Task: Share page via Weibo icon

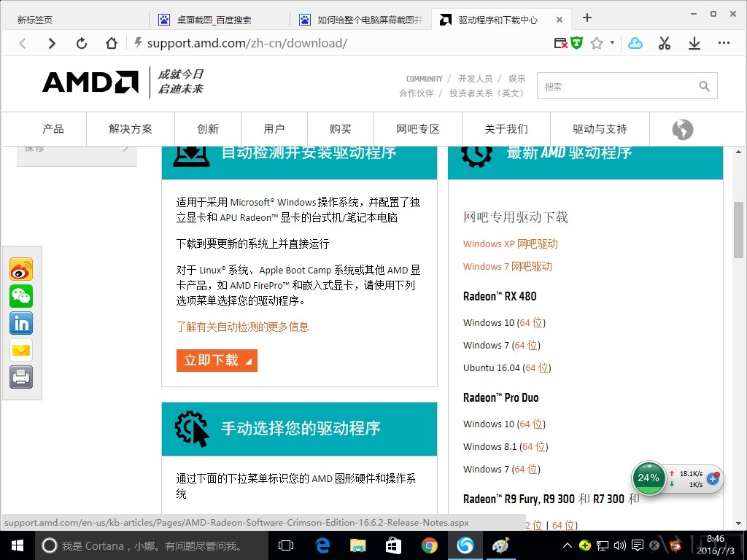Action: point(21,269)
